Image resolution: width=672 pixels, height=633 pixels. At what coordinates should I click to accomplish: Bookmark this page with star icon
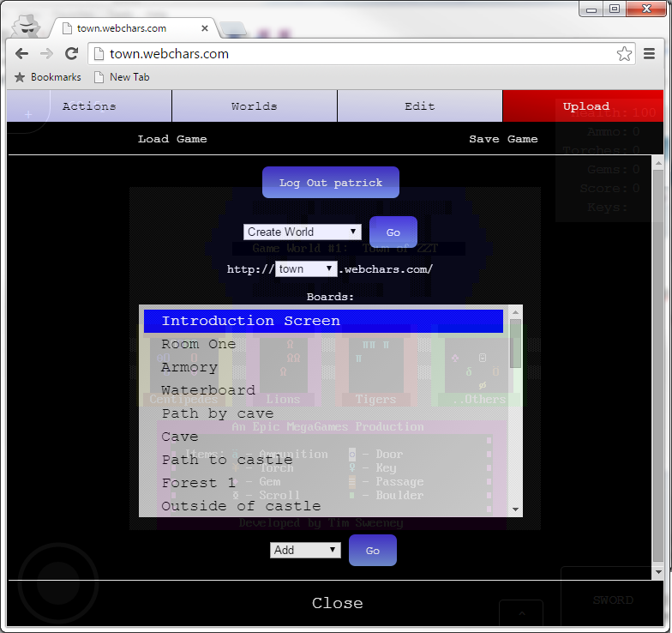point(624,54)
